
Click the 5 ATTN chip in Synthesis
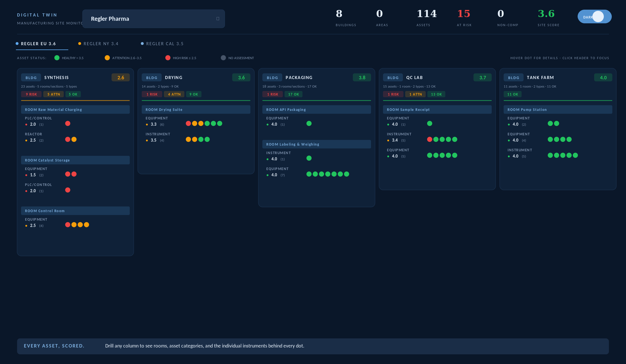coord(53,94)
